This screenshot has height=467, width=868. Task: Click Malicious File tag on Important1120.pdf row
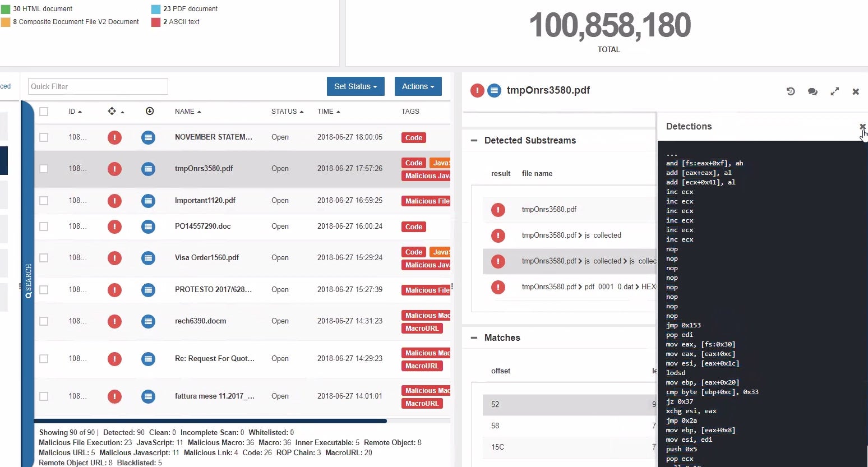[426, 201]
